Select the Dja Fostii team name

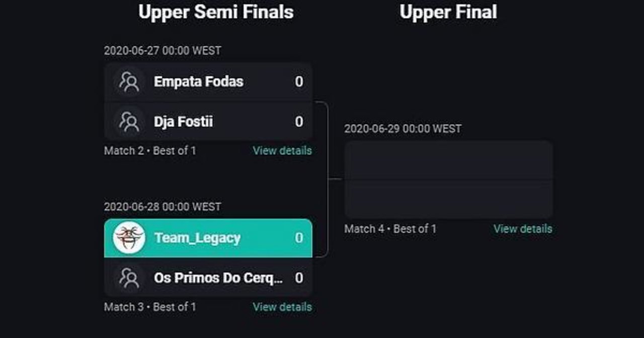[x=183, y=122]
